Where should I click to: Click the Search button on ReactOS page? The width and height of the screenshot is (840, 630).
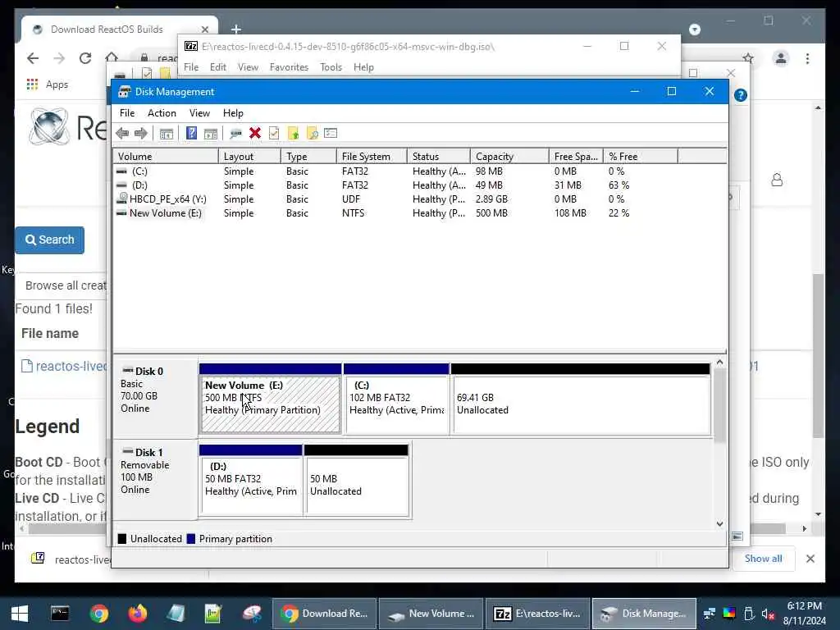(50, 240)
